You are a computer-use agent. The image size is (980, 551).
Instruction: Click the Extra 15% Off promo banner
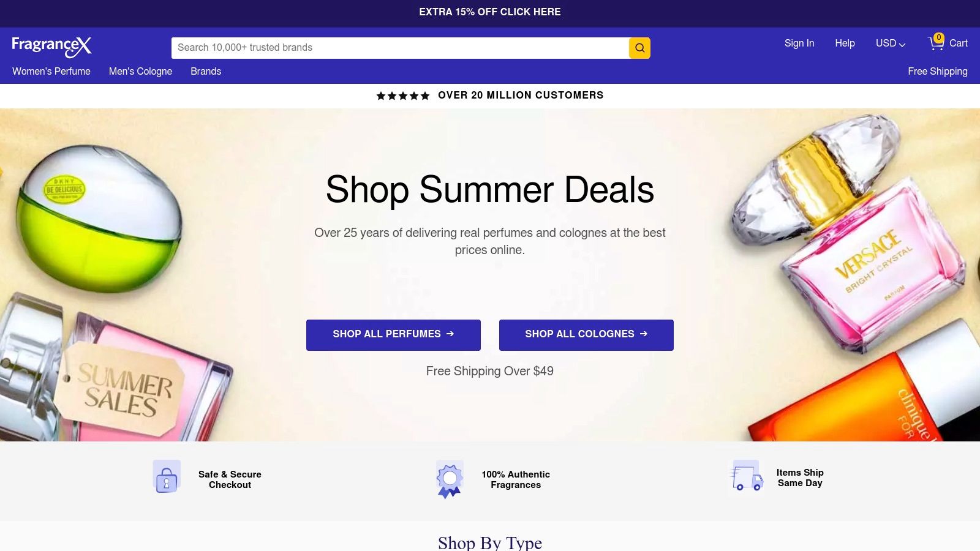[490, 12]
